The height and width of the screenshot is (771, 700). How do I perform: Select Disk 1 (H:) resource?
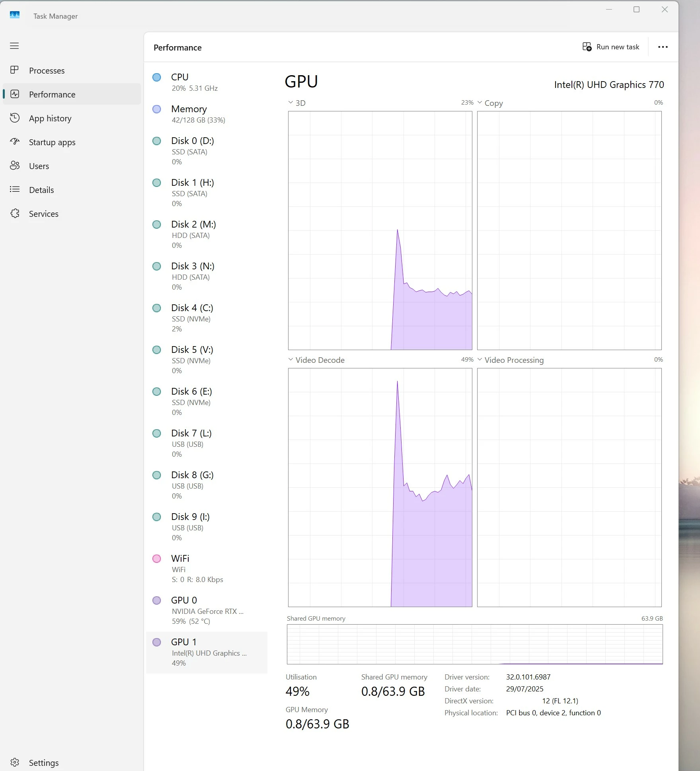tap(207, 193)
